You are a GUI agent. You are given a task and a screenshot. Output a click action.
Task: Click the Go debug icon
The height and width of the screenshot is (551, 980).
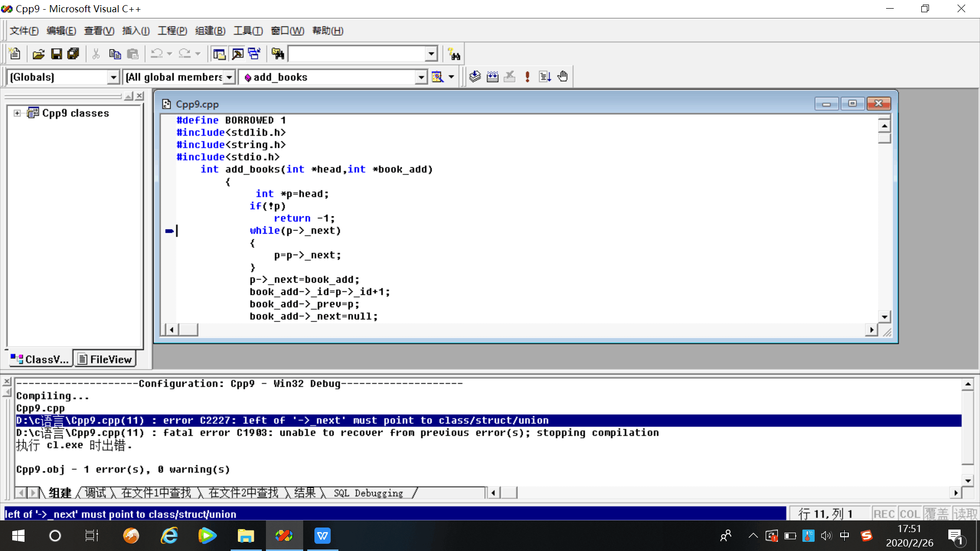[545, 77]
